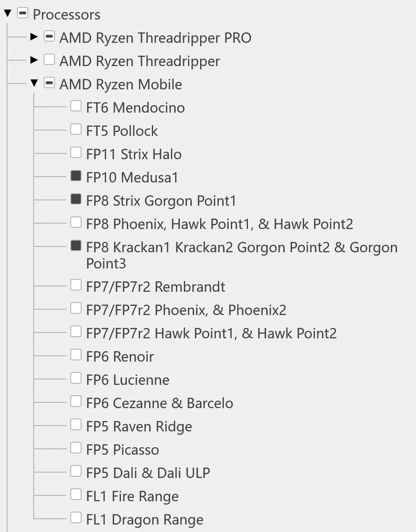Enable the FP6 Renoir checkbox
The height and width of the screenshot is (532, 416).
pos(75,354)
